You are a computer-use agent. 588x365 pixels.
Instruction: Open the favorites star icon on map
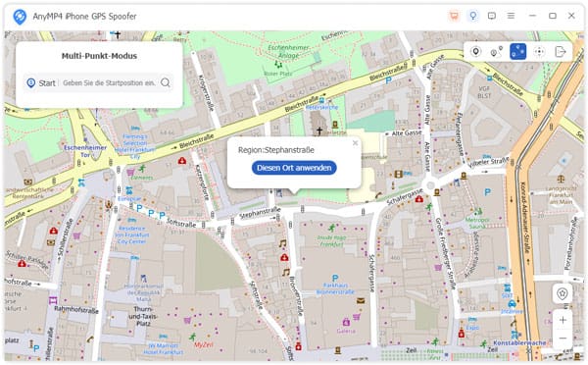point(563,293)
